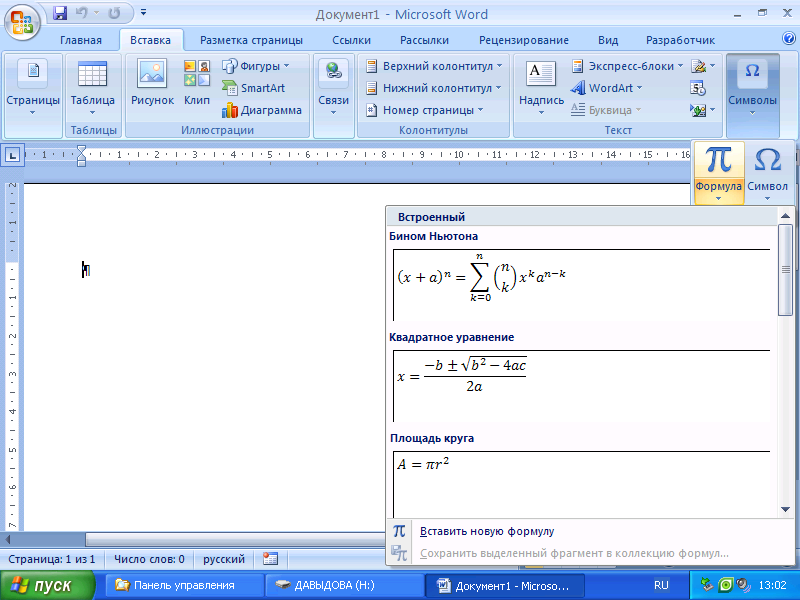Viewport: 800px width, 600px height.
Task: Open the Буквица drop cap dropdown
Action: tap(638, 110)
